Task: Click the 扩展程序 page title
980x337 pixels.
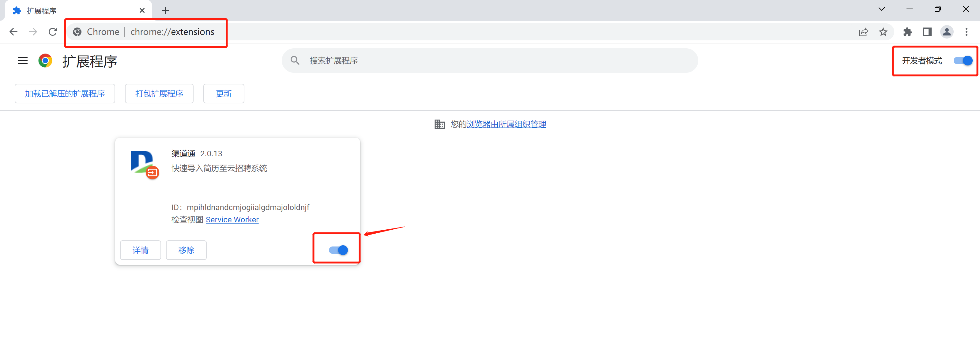Action: point(90,61)
